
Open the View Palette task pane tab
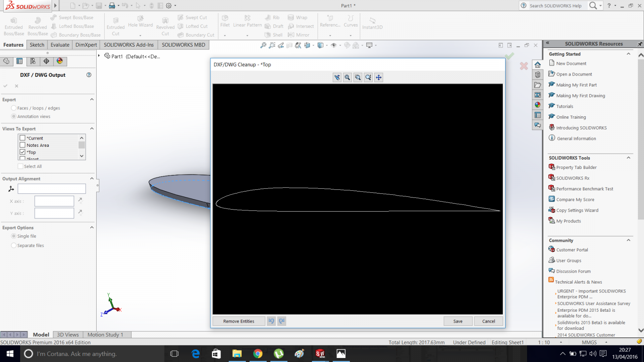(x=538, y=95)
